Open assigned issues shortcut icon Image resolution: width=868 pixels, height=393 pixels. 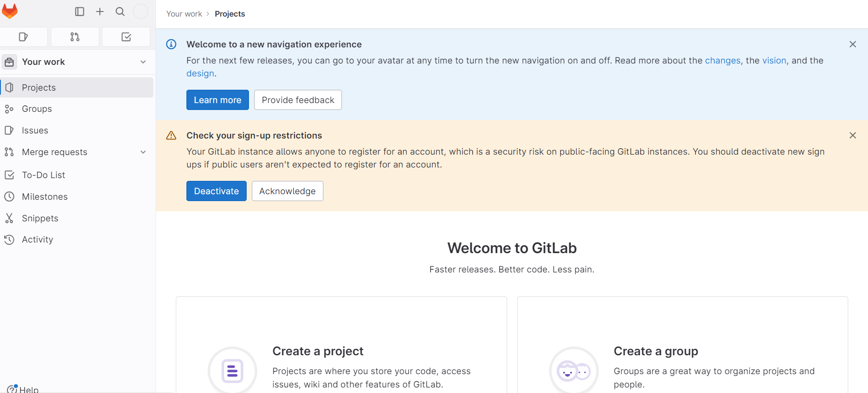23,37
